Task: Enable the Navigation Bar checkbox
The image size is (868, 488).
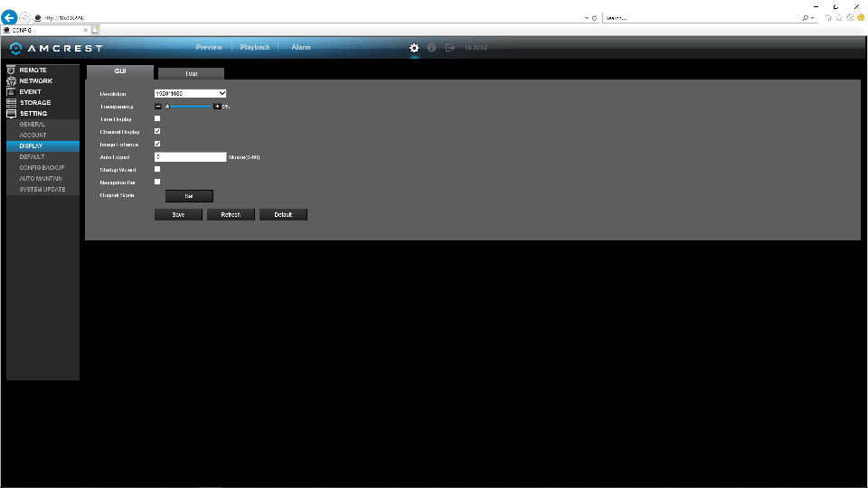Action: pyautogui.click(x=157, y=182)
